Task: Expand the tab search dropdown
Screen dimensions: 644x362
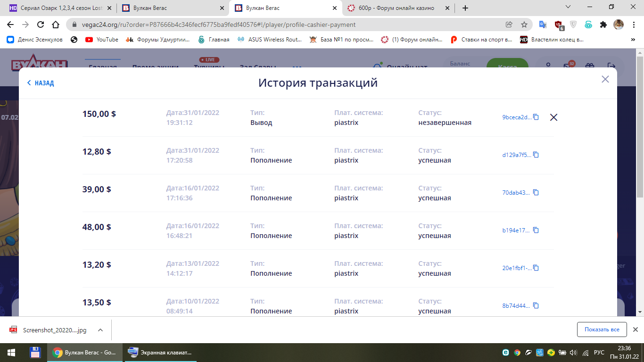Action: pyautogui.click(x=568, y=7)
